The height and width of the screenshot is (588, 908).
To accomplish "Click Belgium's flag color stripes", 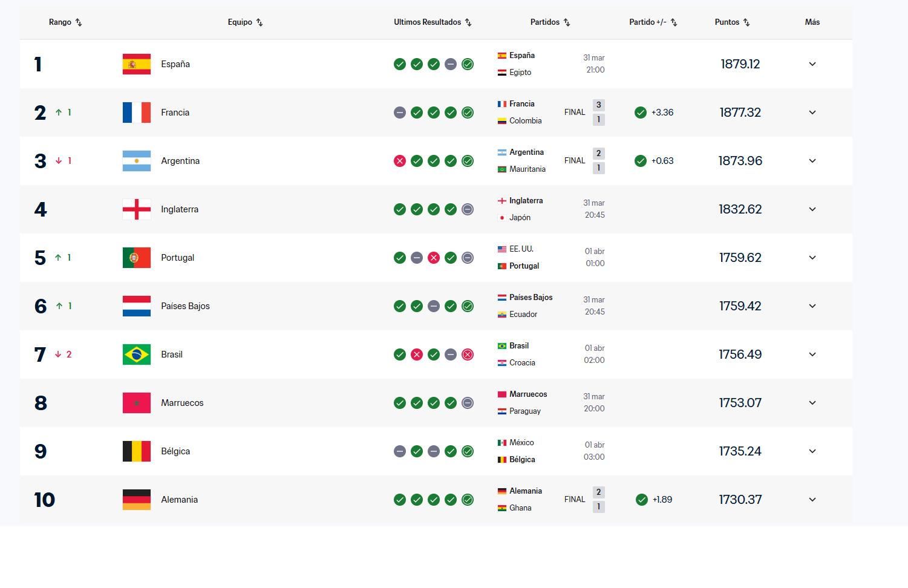I will point(136,451).
